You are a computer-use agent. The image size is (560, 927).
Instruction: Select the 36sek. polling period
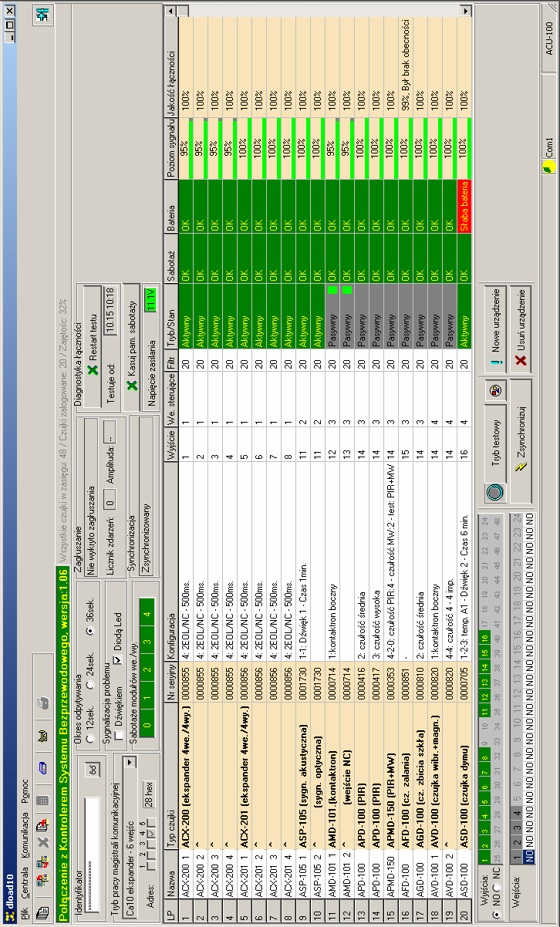point(90,631)
